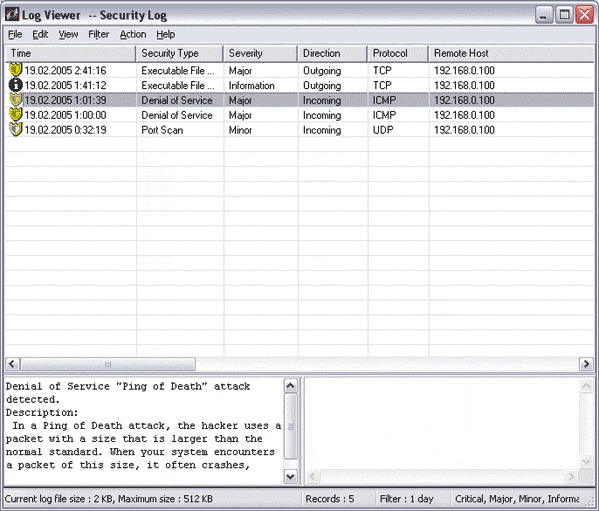Open the View menu

68,34
